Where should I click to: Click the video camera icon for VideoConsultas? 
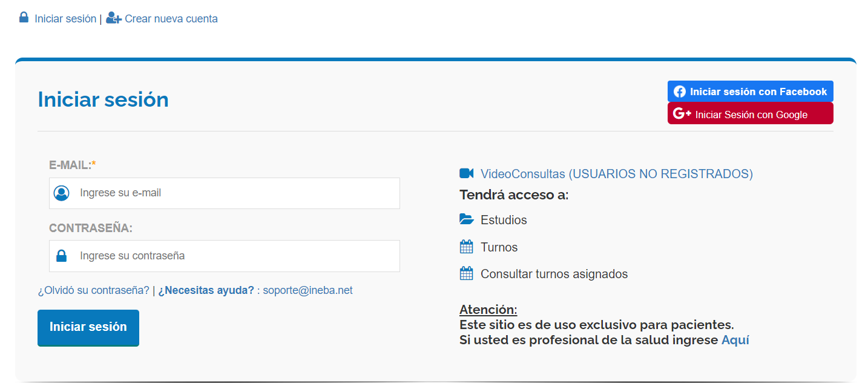pos(466,173)
